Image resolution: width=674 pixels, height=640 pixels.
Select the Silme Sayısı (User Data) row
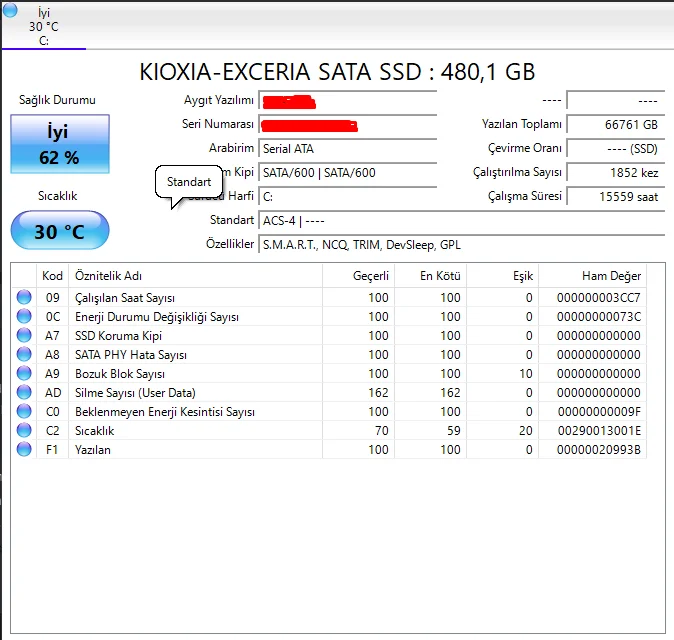329,392
